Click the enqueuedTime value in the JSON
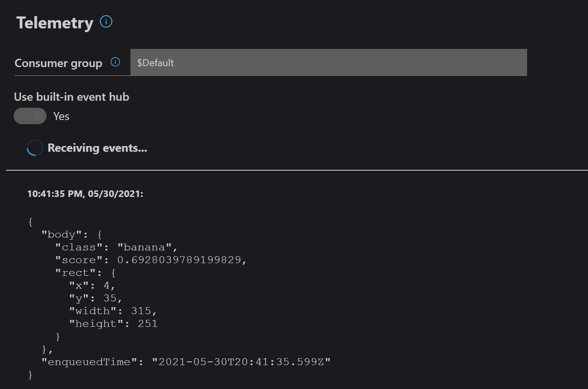The height and width of the screenshot is (389, 588). coord(241,362)
